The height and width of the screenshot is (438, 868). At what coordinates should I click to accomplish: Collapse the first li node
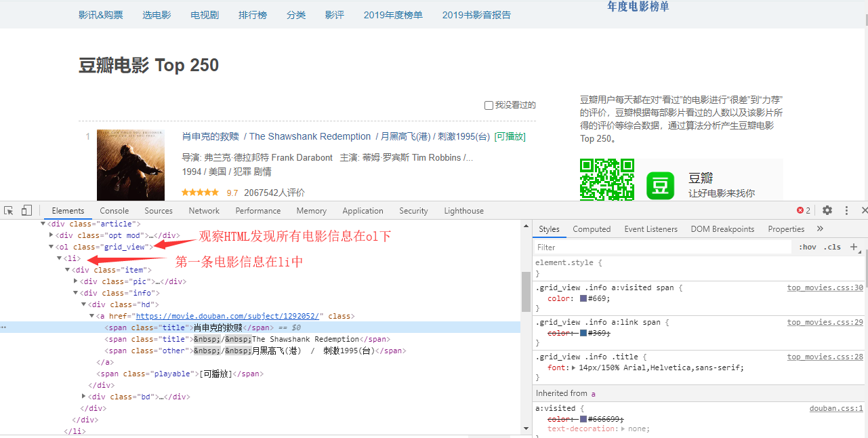pos(60,258)
